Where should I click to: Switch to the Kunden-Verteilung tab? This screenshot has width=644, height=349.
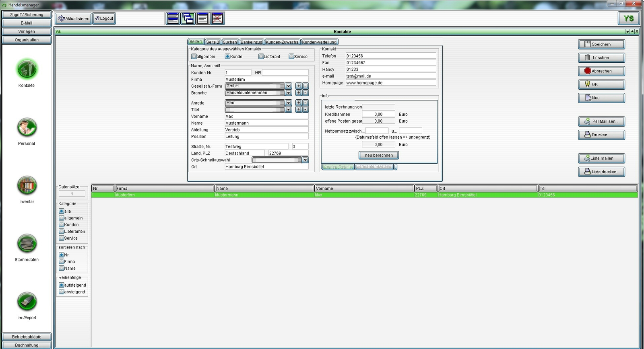[319, 42]
